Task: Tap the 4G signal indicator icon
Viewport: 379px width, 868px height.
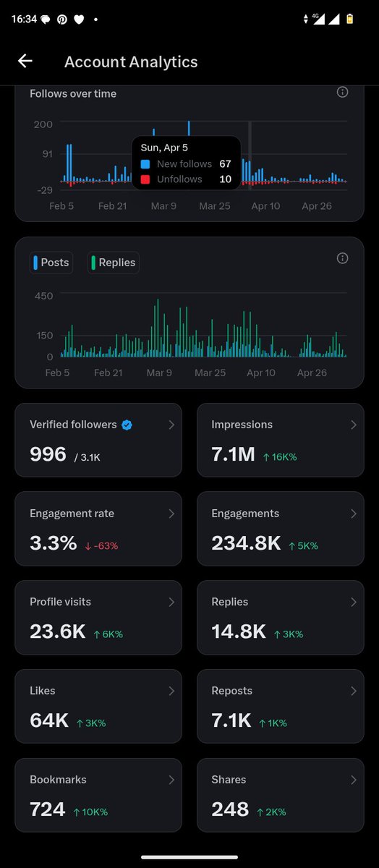Action: point(319,20)
